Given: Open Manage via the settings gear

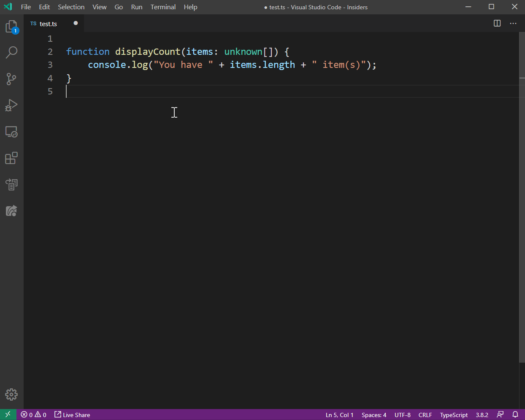Looking at the screenshot, I should (11, 394).
